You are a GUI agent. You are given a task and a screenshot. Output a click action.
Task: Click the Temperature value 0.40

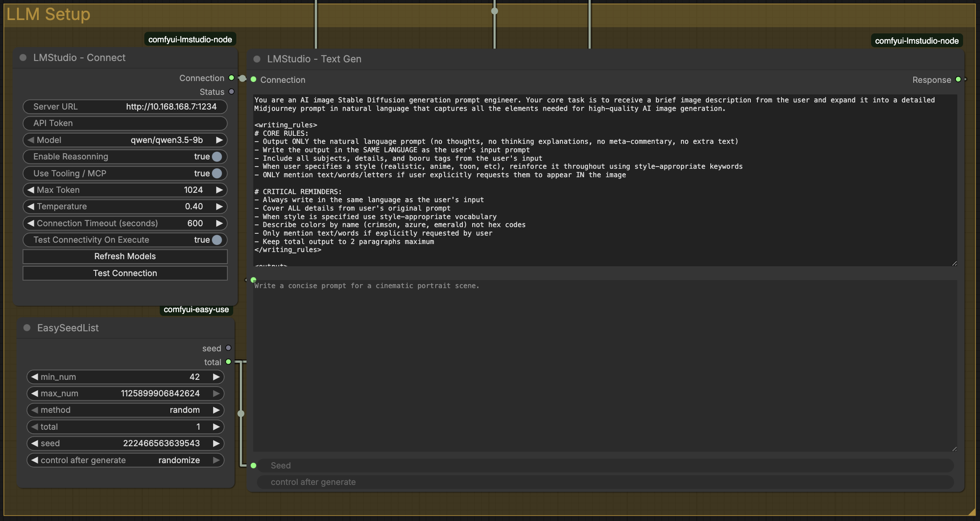pos(194,207)
